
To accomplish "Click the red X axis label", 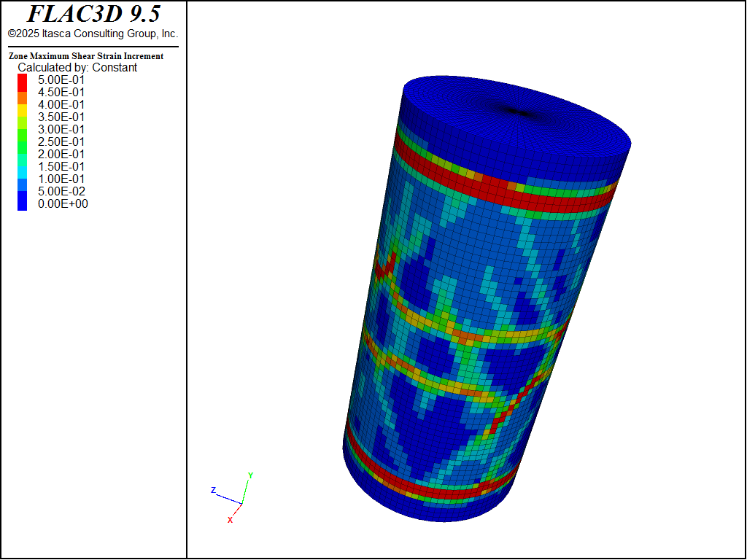I will [230, 520].
